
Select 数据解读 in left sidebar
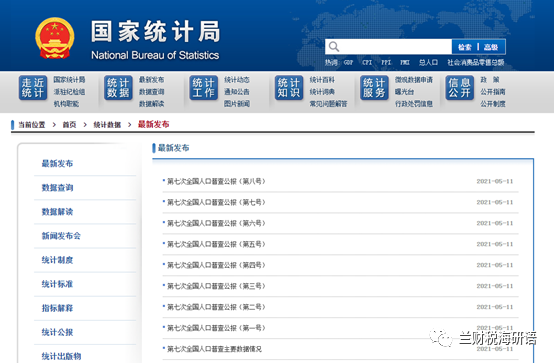pos(57,211)
